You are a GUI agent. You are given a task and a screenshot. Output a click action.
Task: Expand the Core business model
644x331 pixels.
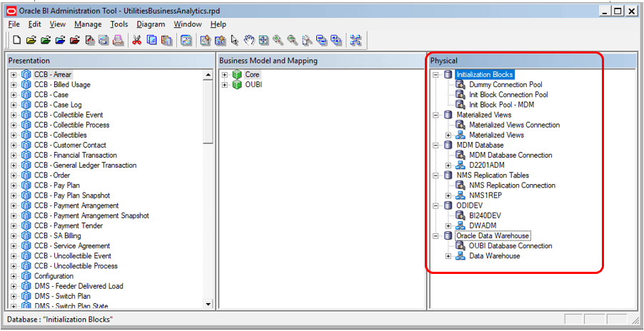[x=225, y=75]
